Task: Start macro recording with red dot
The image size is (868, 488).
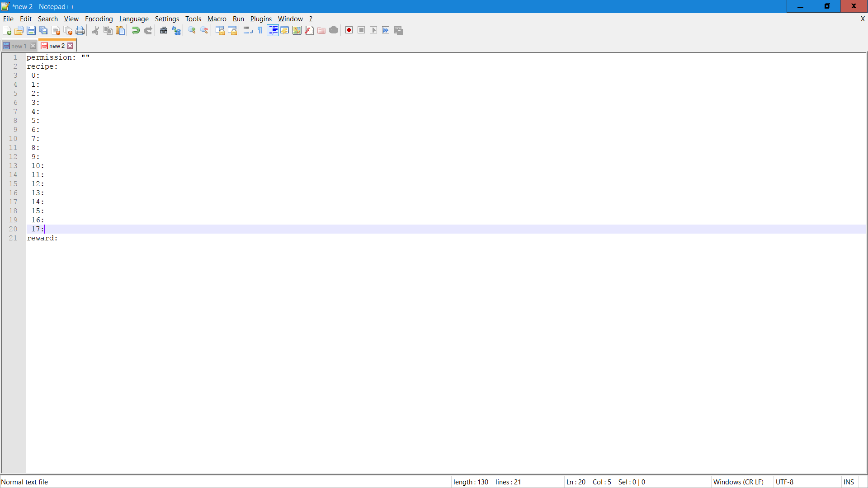Action: point(349,30)
